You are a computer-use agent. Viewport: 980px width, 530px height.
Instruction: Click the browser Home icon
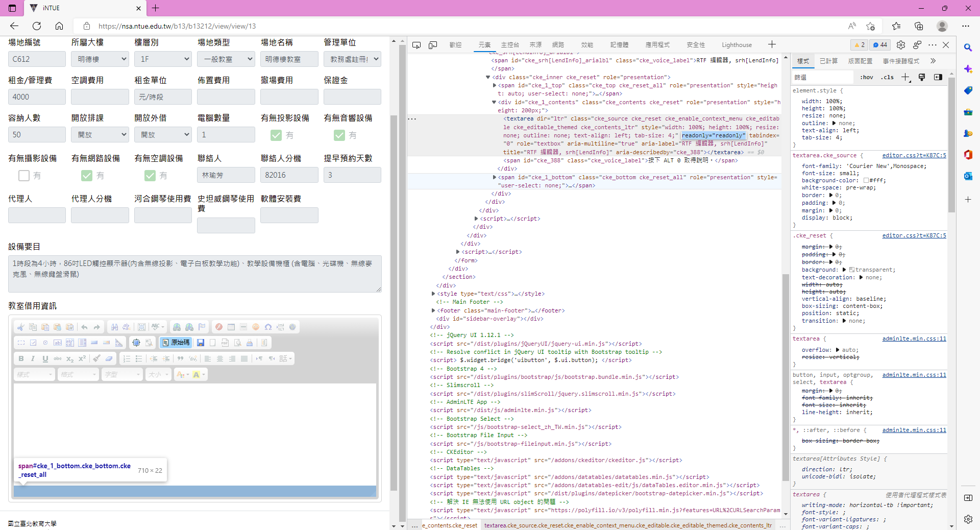tap(59, 26)
